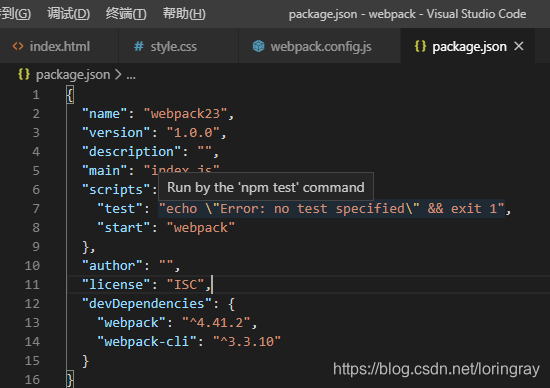
Task: Click the "start" script key
Action: (x=123, y=228)
